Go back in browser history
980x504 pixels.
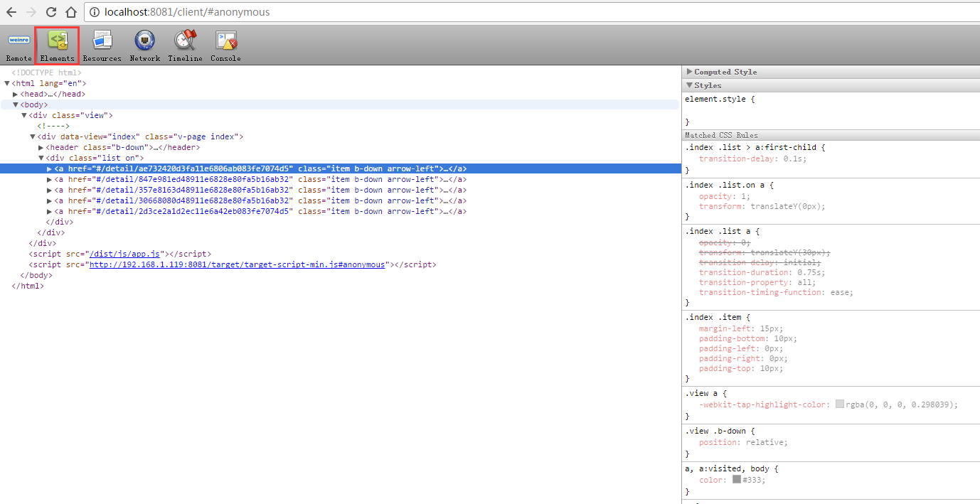11,12
